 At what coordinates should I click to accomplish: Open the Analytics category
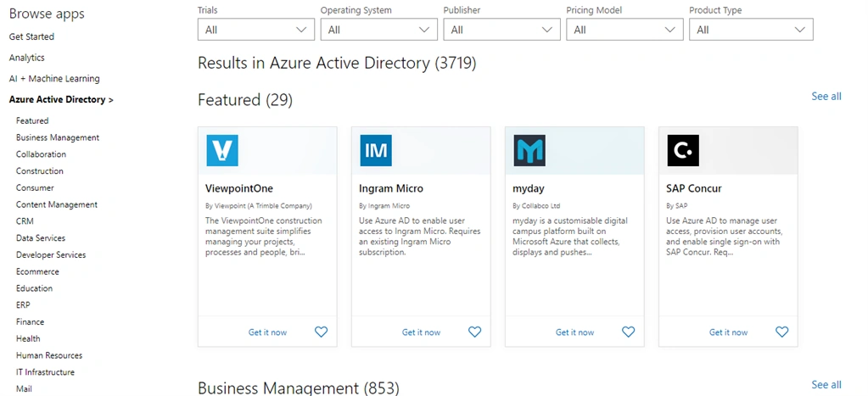pyautogui.click(x=26, y=58)
